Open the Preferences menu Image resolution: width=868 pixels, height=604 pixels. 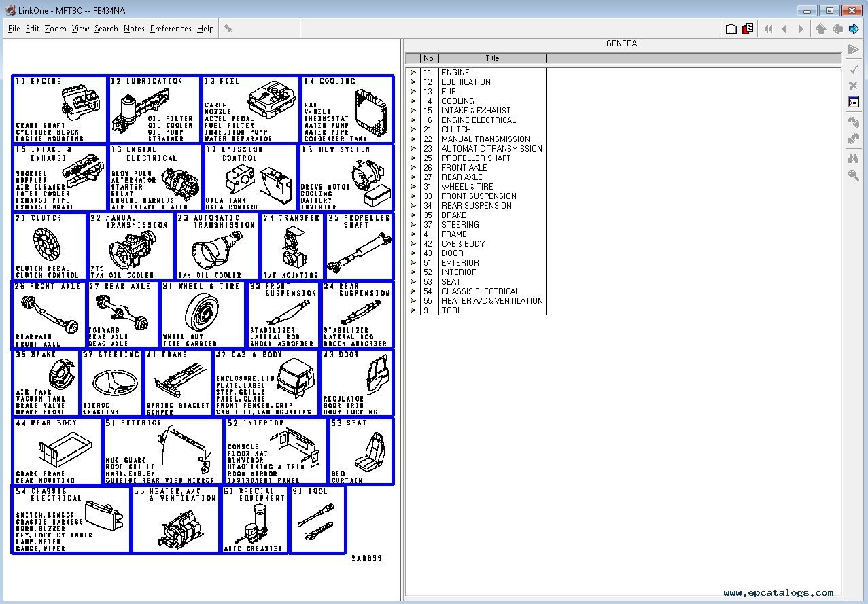pyautogui.click(x=171, y=29)
